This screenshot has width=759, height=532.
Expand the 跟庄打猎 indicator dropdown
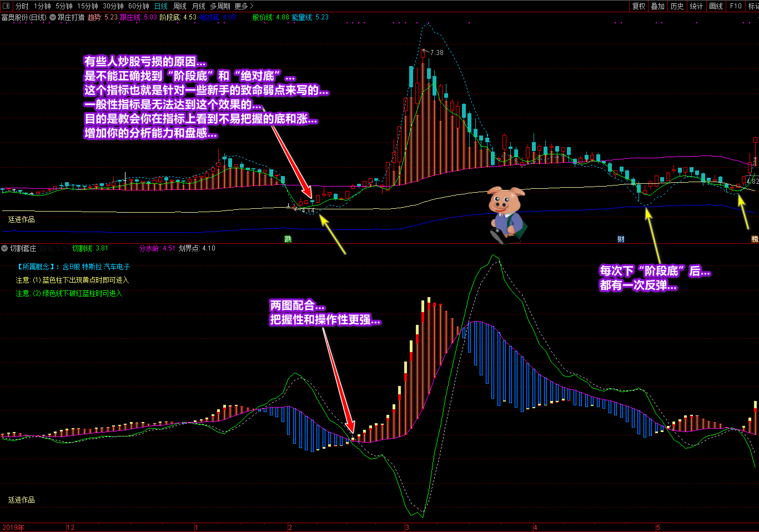click(53, 17)
